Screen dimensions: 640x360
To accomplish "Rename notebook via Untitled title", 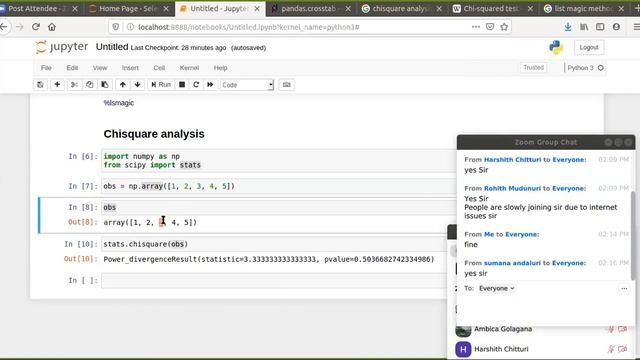I will [112, 47].
